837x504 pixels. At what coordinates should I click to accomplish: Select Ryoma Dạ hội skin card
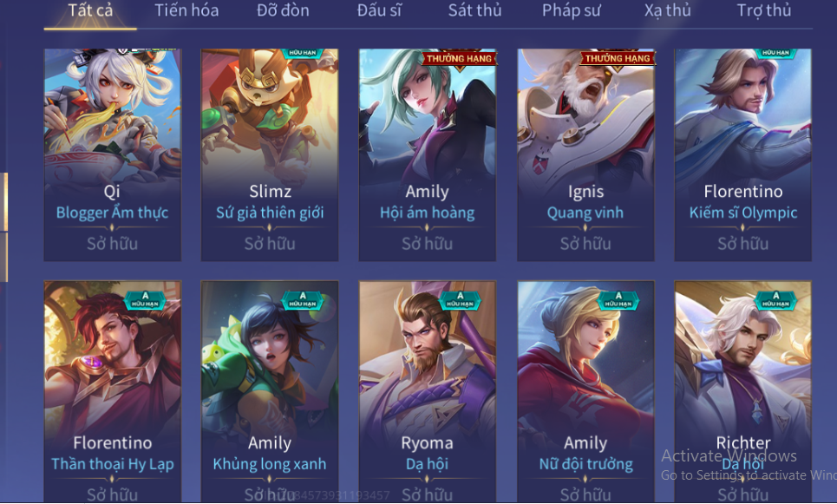(x=427, y=391)
